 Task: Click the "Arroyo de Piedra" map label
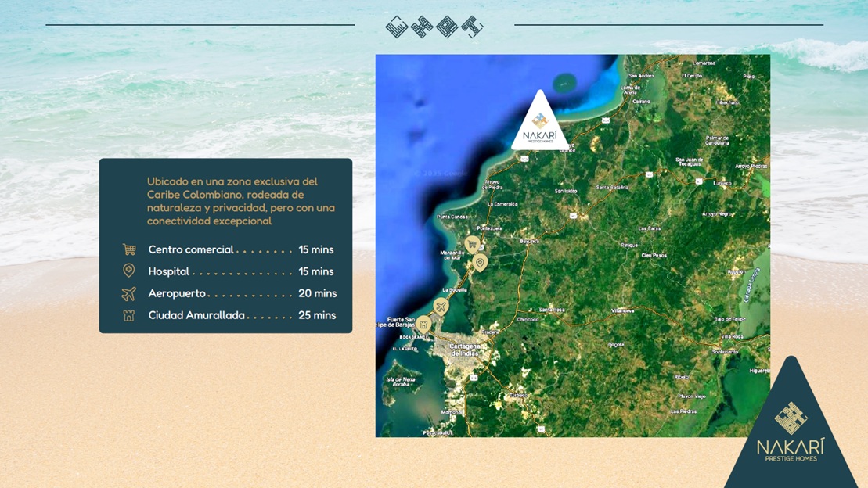(493, 185)
